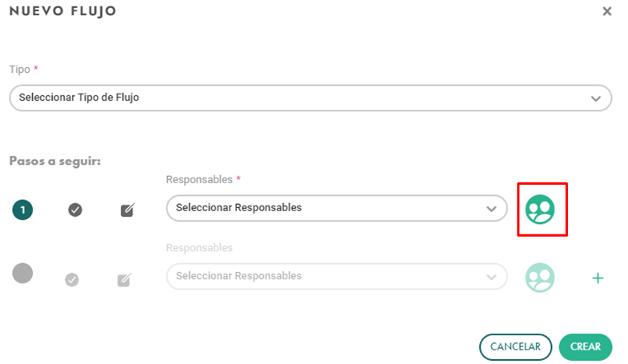
Task: Click the chevron of step 2 Responsables field
Action: click(x=491, y=277)
